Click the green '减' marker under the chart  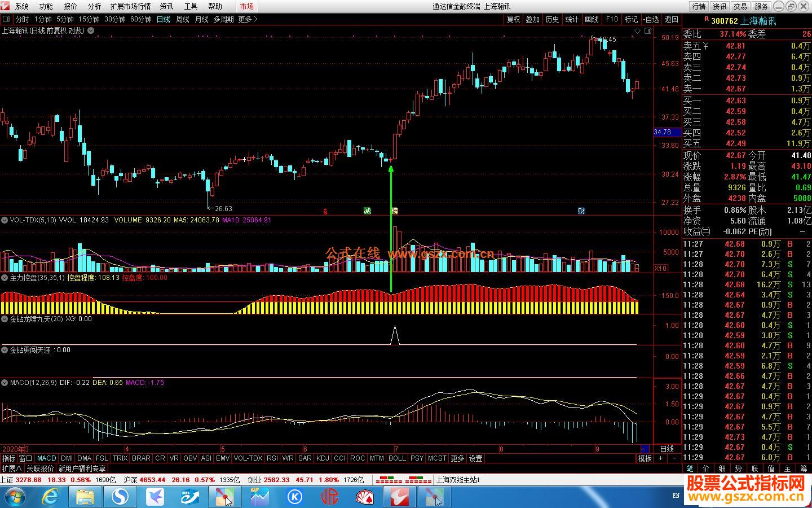point(368,211)
